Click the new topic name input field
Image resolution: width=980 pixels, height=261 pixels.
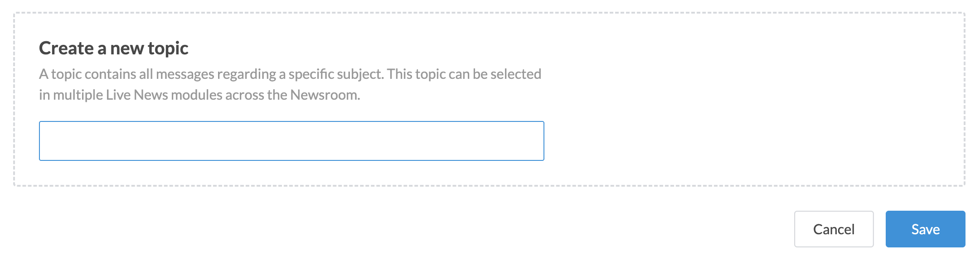coord(291,141)
